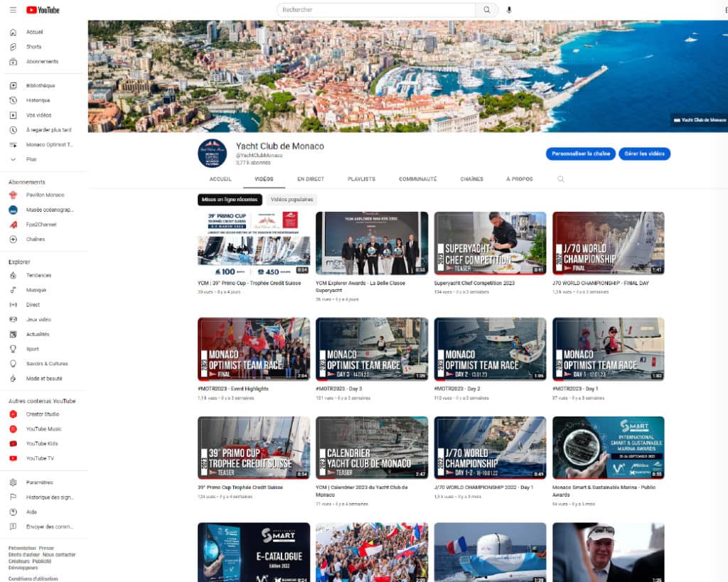The image size is (728, 582).
Task: Open the hamburger guide menu
Action: pyautogui.click(x=13, y=10)
